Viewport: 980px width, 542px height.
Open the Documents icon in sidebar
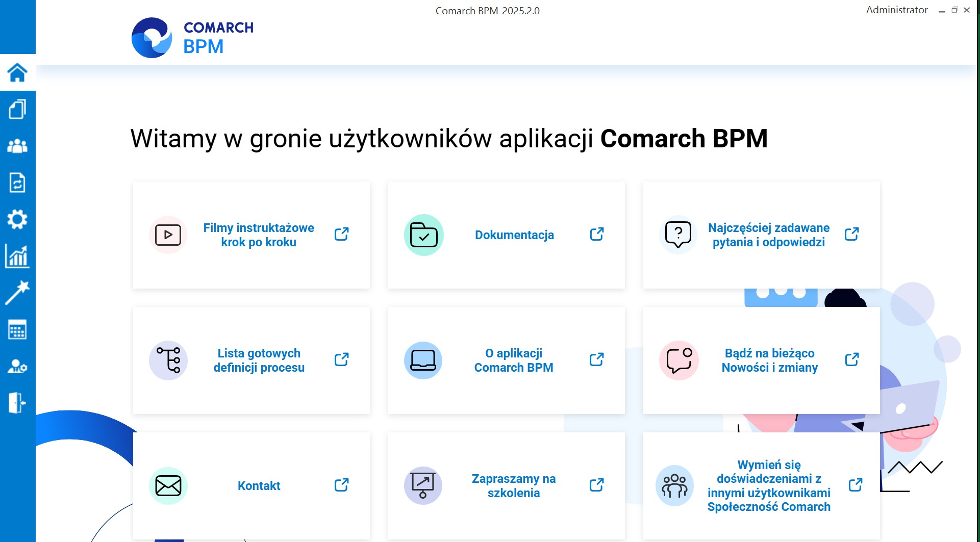pos(17,109)
